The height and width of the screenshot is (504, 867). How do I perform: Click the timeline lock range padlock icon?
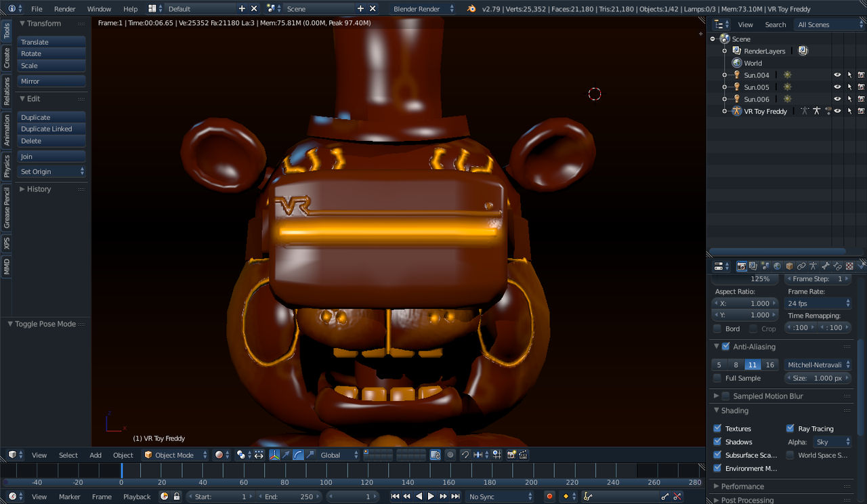tap(177, 497)
